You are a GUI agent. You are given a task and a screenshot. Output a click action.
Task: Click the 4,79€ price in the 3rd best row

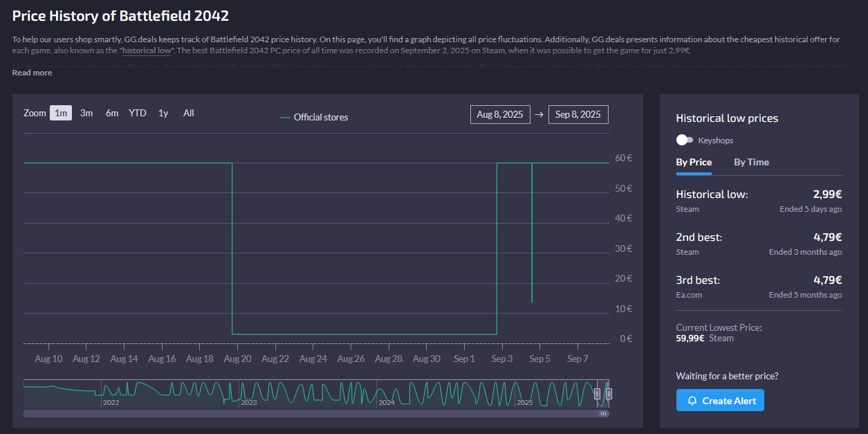point(827,280)
